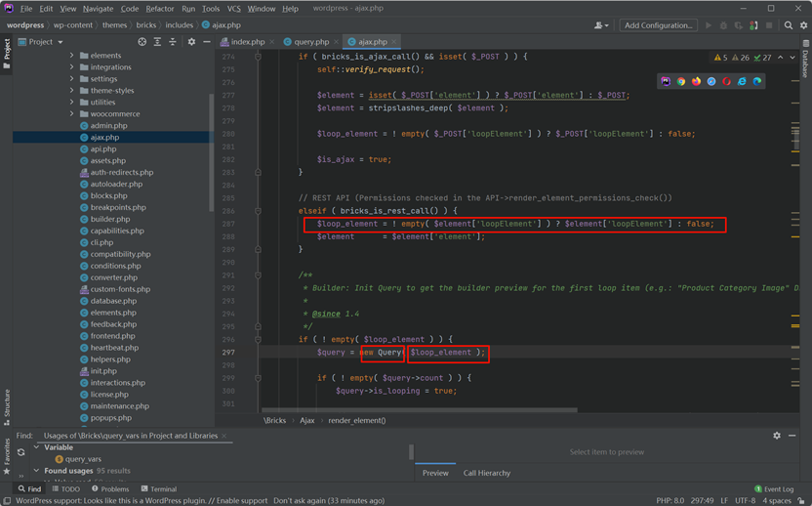
Task: Minimize the Find tool window
Action: tap(792, 436)
